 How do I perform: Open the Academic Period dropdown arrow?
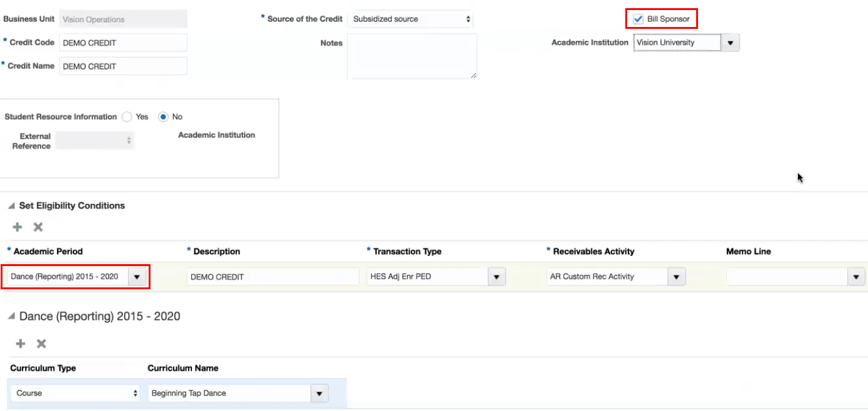click(137, 277)
